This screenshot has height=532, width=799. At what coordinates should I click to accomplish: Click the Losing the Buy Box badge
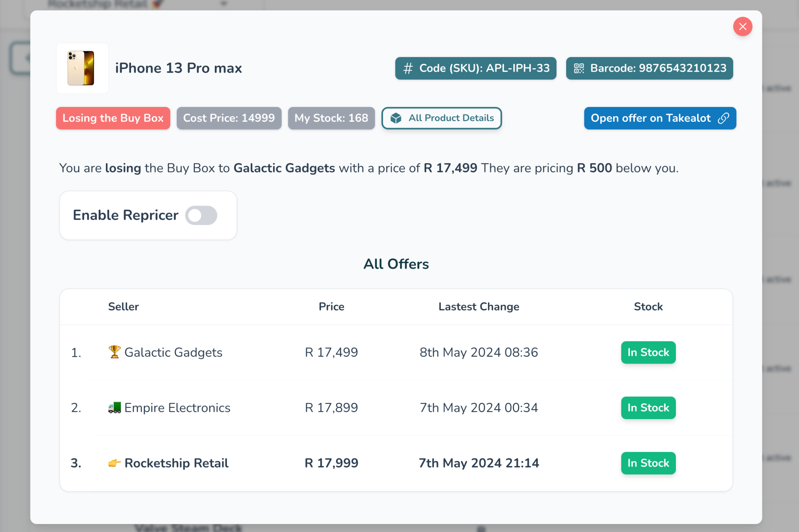point(113,118)
